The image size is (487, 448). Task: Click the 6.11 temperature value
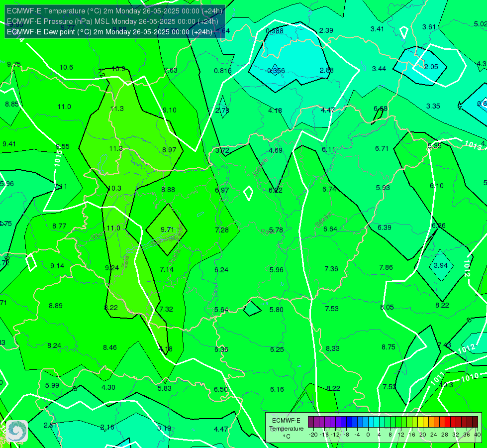pyautogui.click(x=329, y=149)
